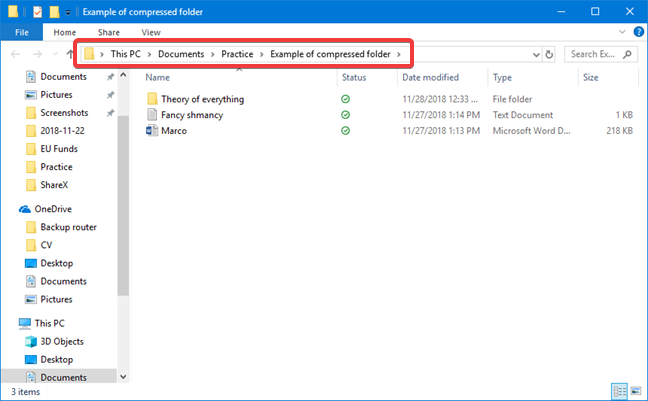Open 3D Objects under This PC
Viewport: 648px width, 401px height.
pyautogui.click(x=62, y=341)
